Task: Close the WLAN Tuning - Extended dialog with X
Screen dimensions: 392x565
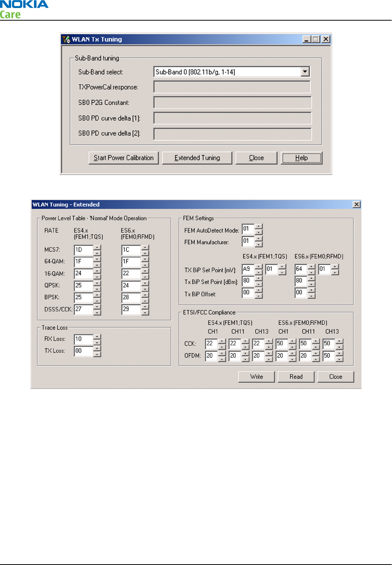Action: [357, 204]
